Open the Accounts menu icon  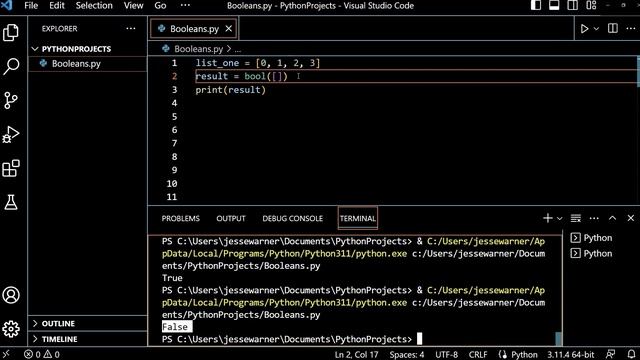pos(11,295)
